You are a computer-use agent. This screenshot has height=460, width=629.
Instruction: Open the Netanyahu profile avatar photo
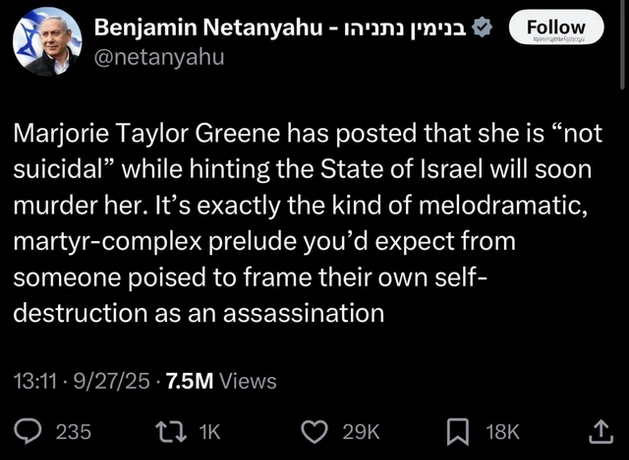tap(47, 41)
